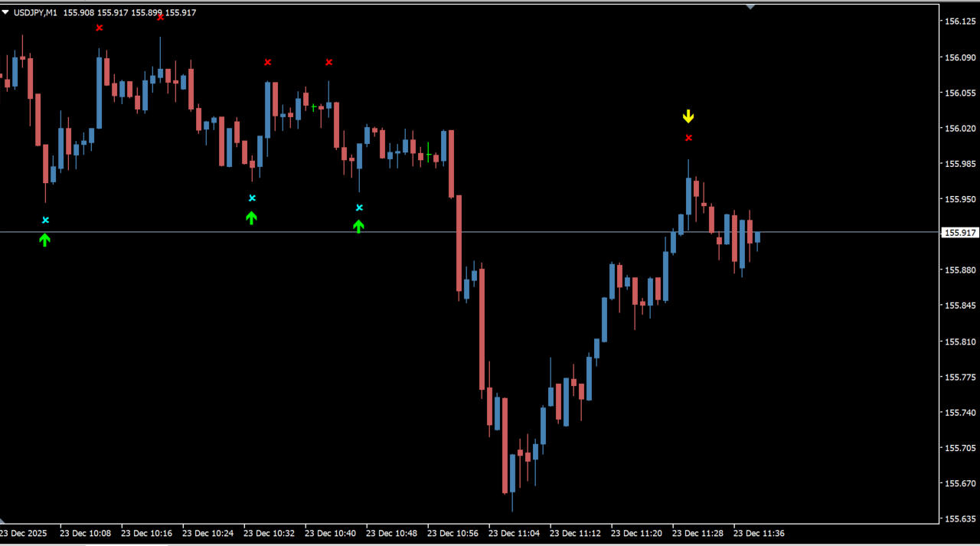Select the middle green up arrow

pos(251,217)
